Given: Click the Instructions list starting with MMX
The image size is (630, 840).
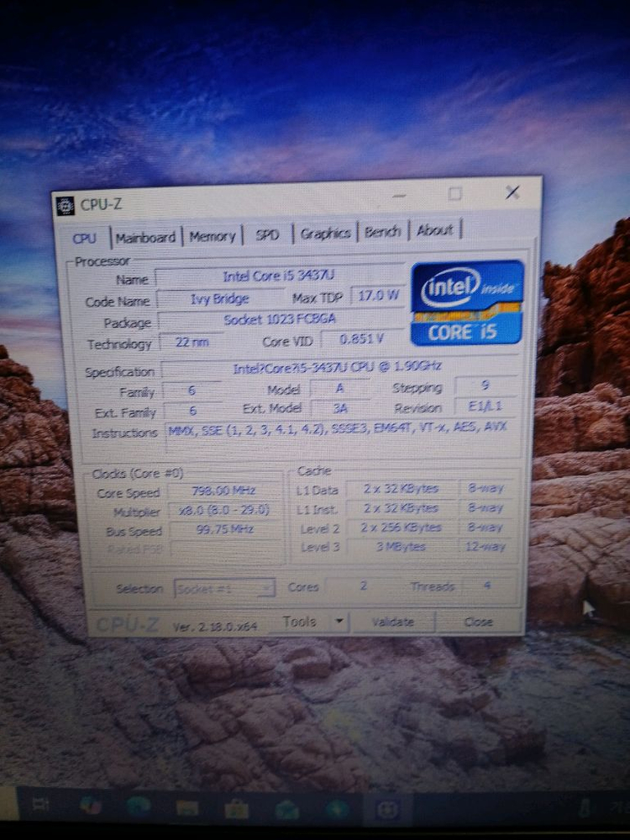Looking at the screenshot, I should [x=342, y=437].
